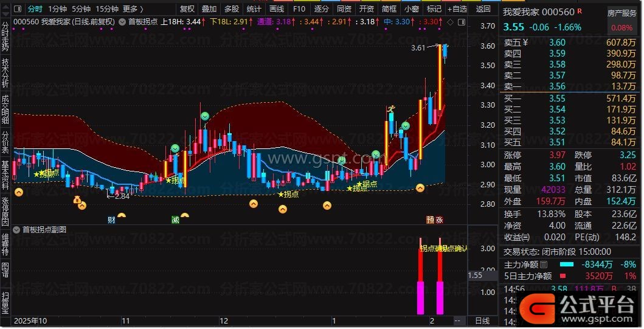Open the 更多 time period menu
The height and width of the screenshot is (329, 644).
pyautogui.click(x=133, y=9)
